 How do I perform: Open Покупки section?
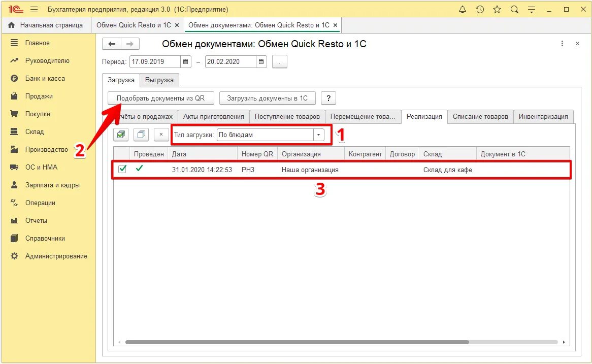click(38, 114)
